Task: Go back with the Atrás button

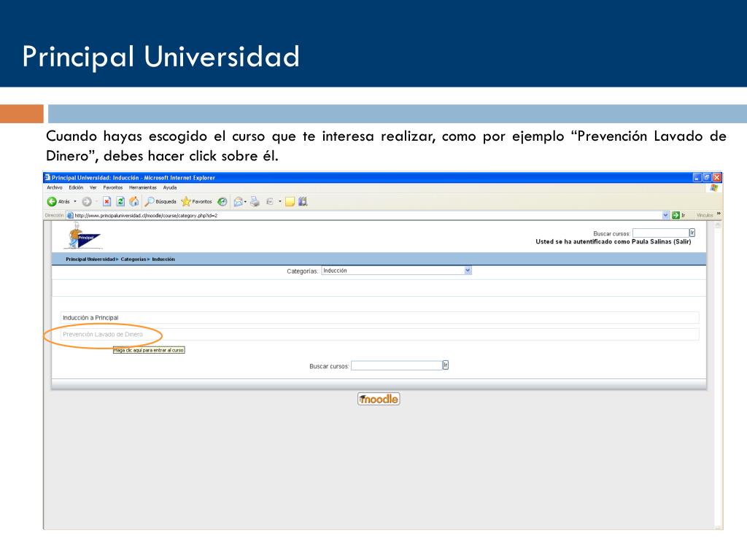Action: tap(58, 201)
